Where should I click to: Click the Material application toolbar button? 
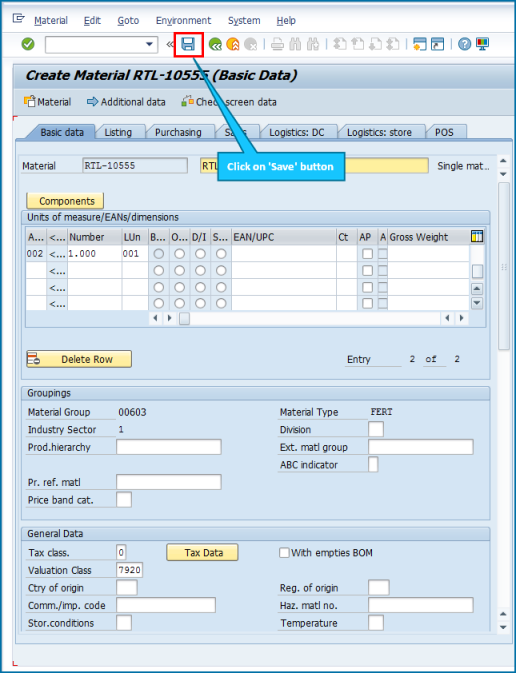[48, 102]
